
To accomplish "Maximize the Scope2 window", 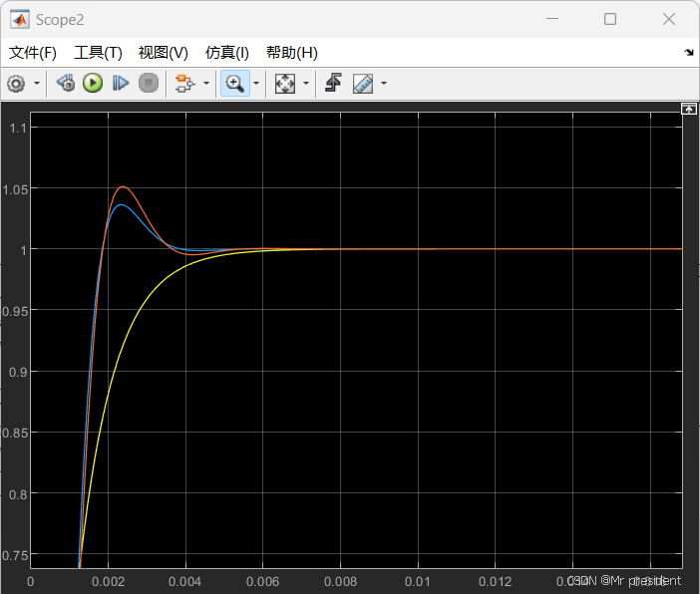I will click(x=610, y=19).
